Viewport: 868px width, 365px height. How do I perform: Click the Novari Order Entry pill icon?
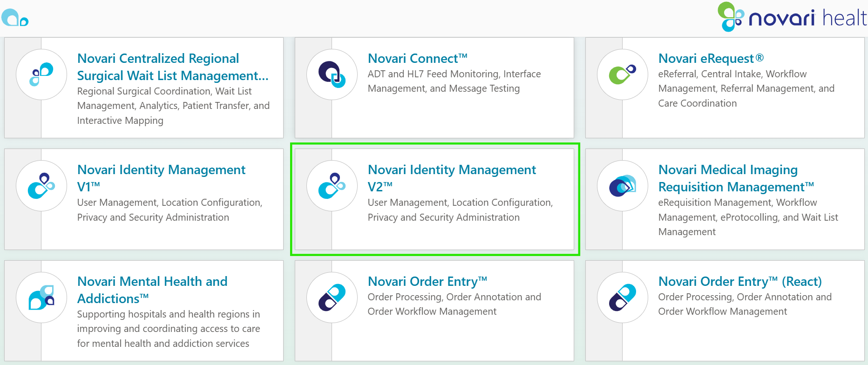332,297
